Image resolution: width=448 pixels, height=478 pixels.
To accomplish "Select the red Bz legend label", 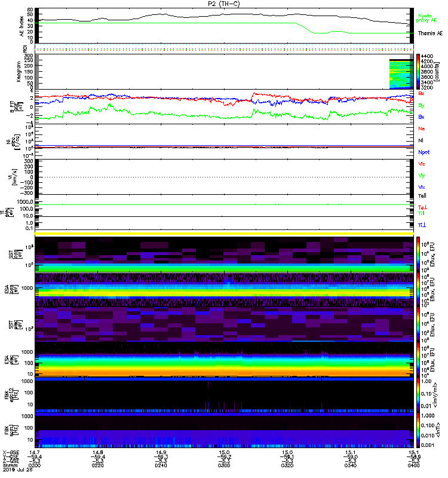I will [421, 94].
